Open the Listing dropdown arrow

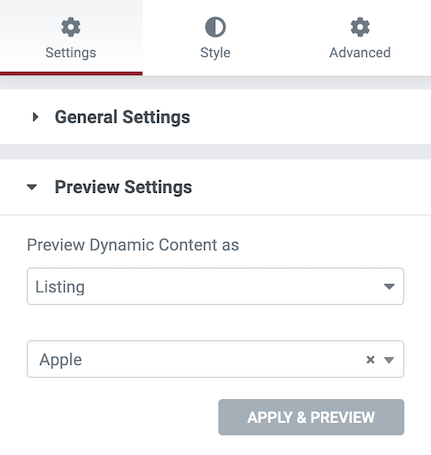pos(389,286)
